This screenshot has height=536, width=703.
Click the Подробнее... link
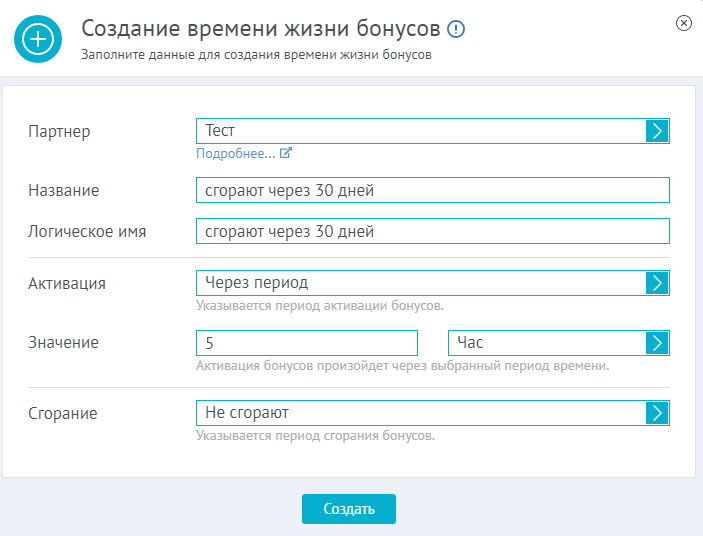(x=236, y=153)
